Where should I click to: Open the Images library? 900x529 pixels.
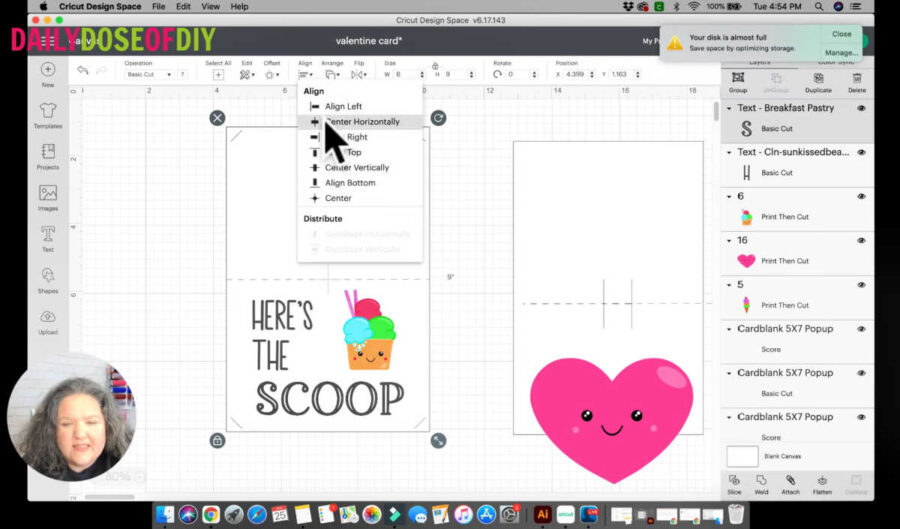pos(48,193)
